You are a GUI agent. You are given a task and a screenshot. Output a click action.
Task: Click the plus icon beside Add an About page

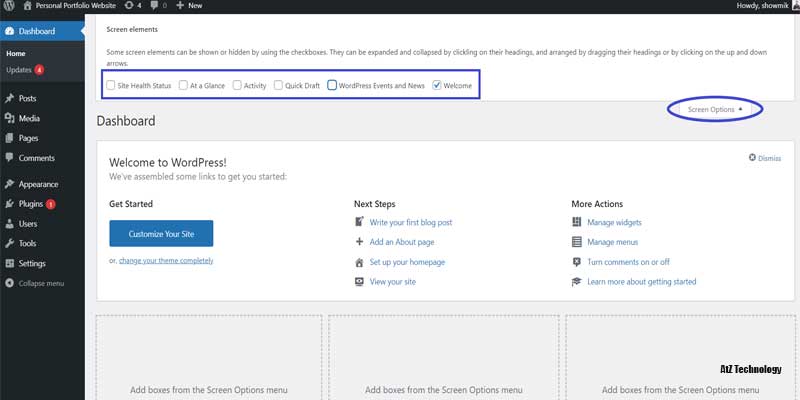pos(359,242)
